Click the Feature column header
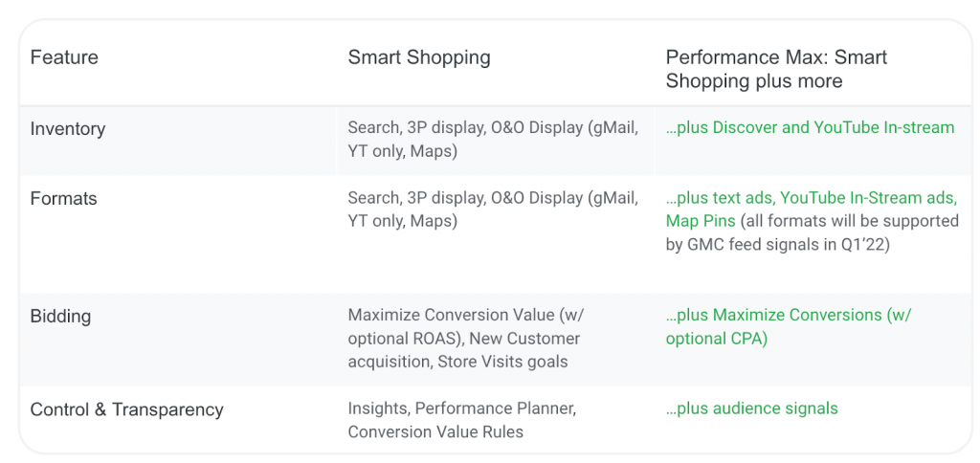The width and height of the screenshot is (980, 463). click(x=64, y=57)
